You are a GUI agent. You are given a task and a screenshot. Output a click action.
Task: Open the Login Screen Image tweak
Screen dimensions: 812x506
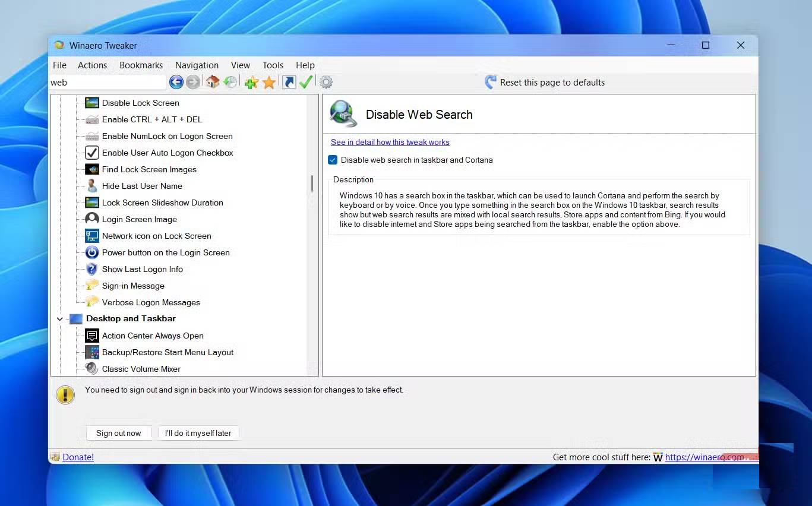tap(140, 219)
